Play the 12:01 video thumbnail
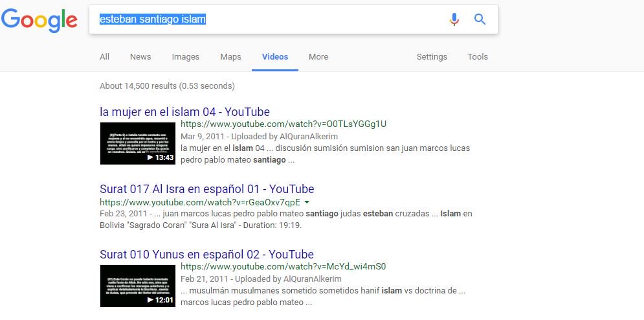 click(x=138, y=286)
